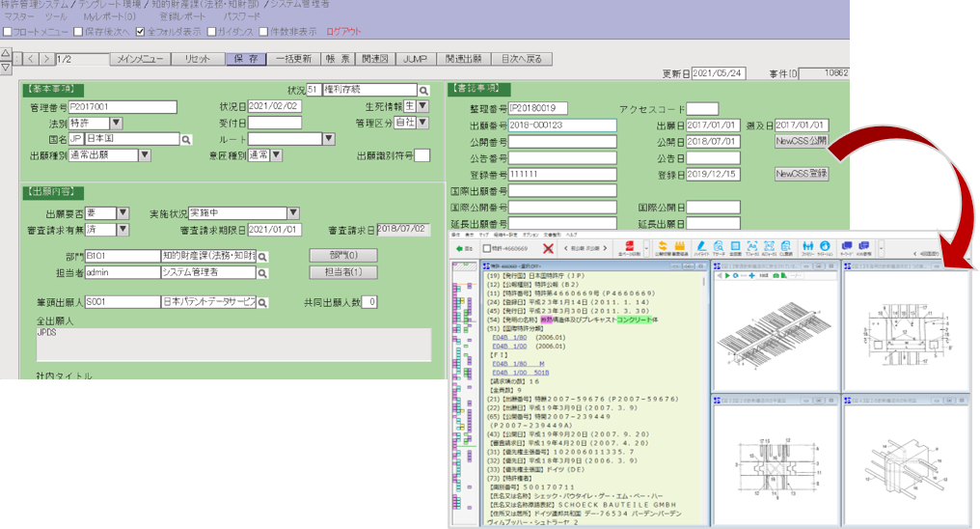Image resolution: width=980 pixels, height=529 pixels.
Task: Click the down triangle below the up triangle
Action: coord(5,67)
